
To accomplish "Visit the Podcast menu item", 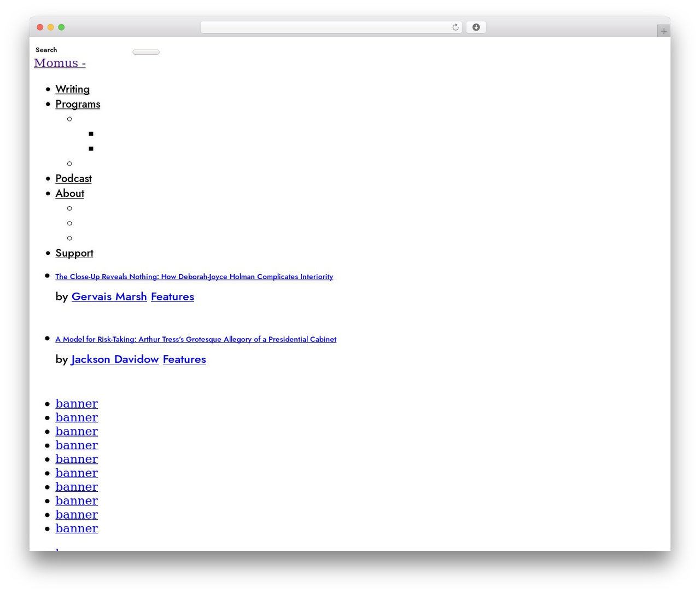I will tap(73, 178).
